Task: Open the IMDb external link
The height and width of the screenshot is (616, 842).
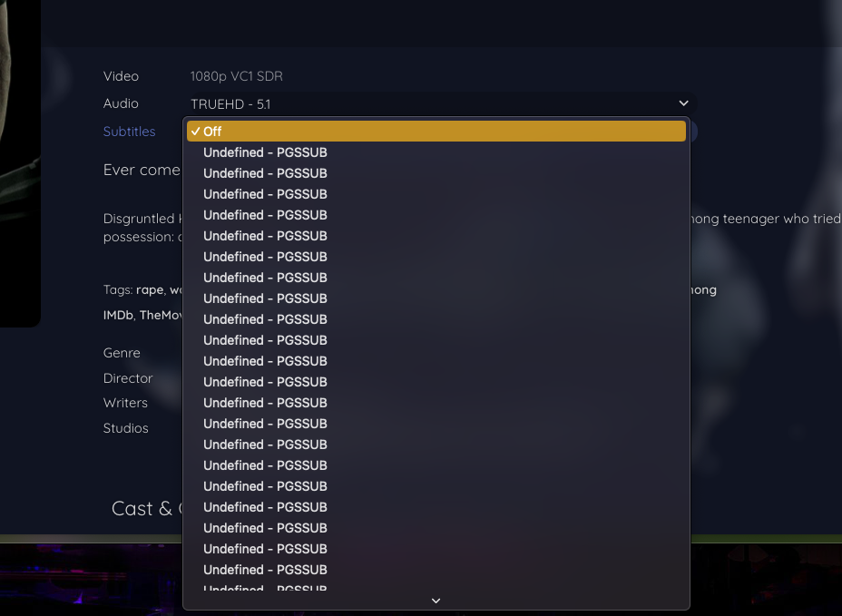Action: [118, 316]
